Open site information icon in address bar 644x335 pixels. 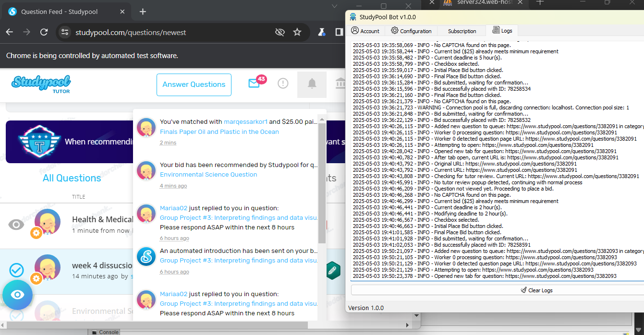coord(65,32)
